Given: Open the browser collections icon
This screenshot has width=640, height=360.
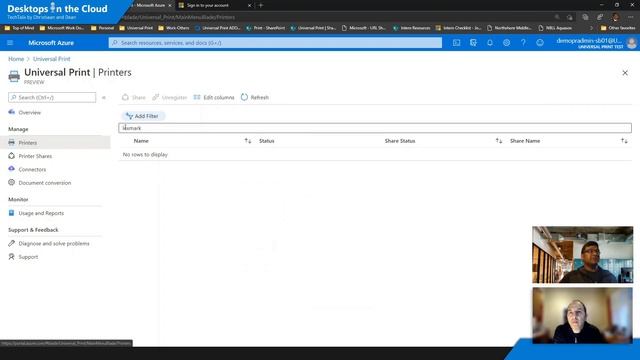Looking at the screenshot, I should (x=585, y=17).
